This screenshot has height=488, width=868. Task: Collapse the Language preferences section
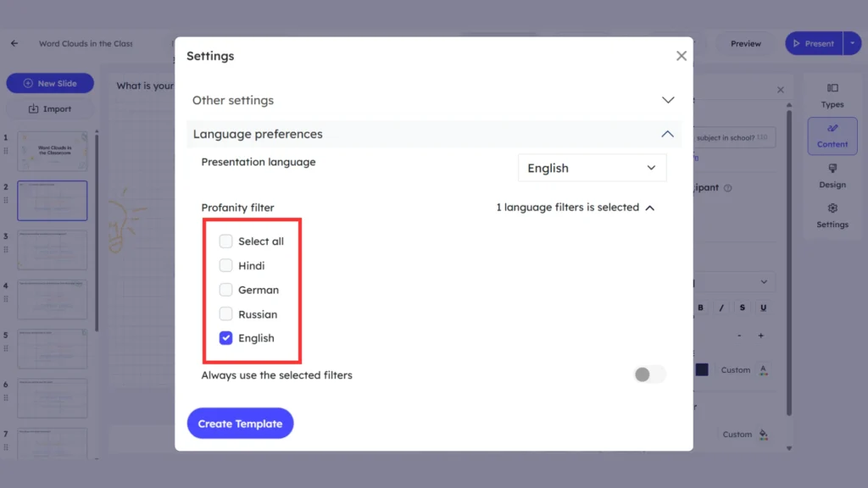tap(668, 133)
